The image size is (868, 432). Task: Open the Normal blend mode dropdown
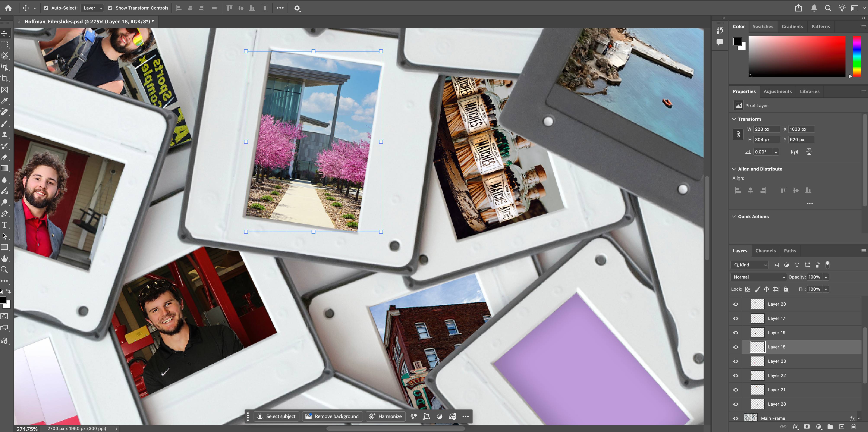tap(759, 277)
